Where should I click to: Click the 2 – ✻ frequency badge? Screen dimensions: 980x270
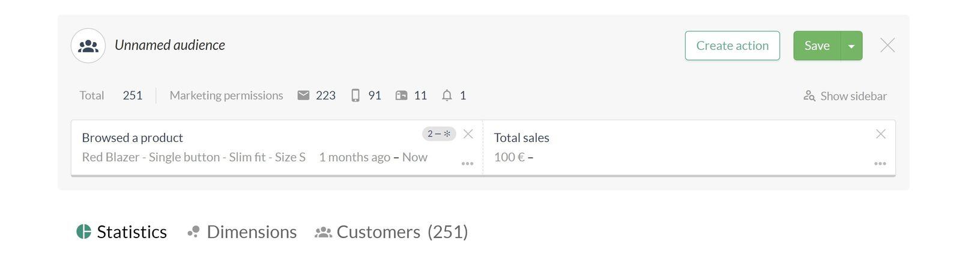tap(439, 134)
